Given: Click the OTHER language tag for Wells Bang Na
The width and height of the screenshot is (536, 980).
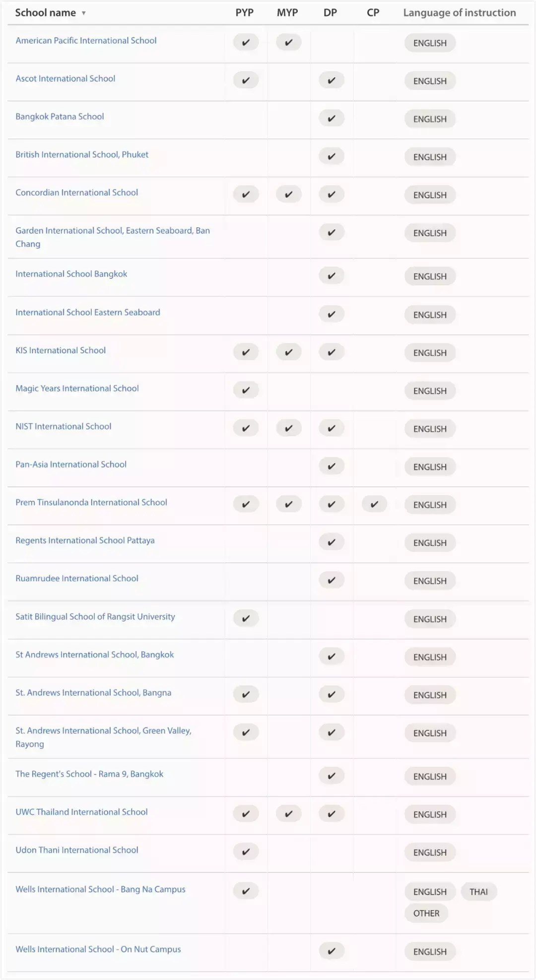Looking at the screenshot, I should pyautogui.click(x=426, y=914).
